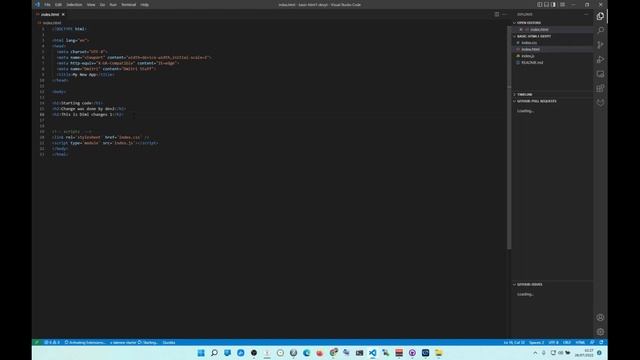The image size is (640, 360).
Task: Open README.md in Explorer
Action: pos(532,62)
